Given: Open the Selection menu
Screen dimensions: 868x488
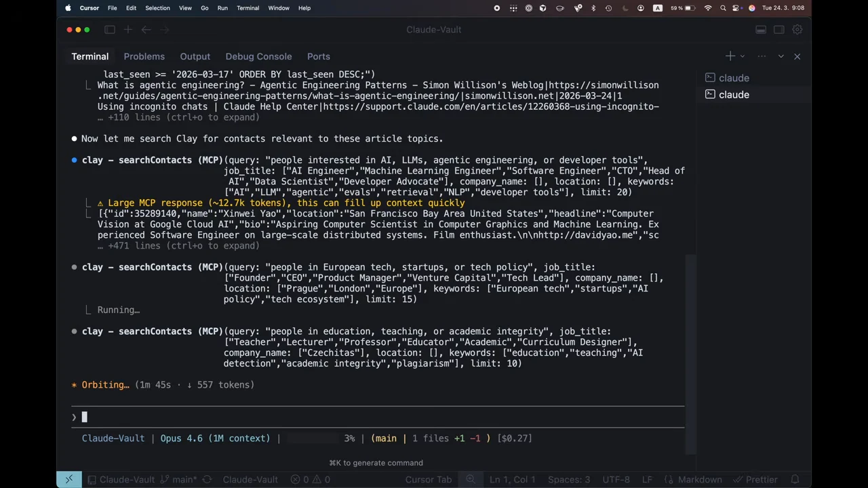Looking at the screenshot, I should tap(157, 8).
